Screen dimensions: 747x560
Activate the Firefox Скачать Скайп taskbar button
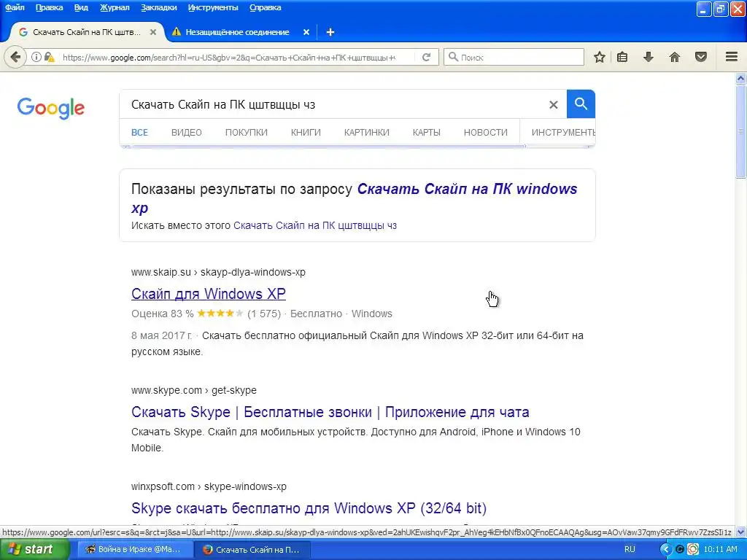[252, 549]
